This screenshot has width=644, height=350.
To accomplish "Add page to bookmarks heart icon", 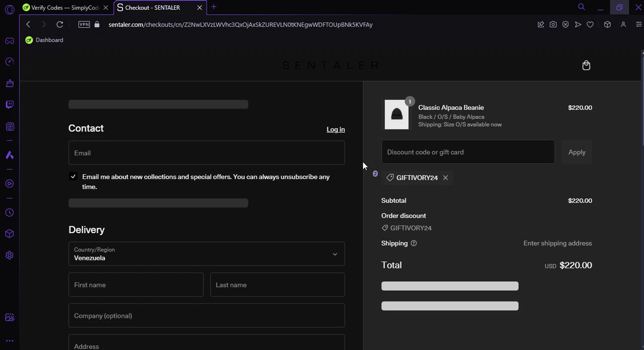I will [590, 24].
